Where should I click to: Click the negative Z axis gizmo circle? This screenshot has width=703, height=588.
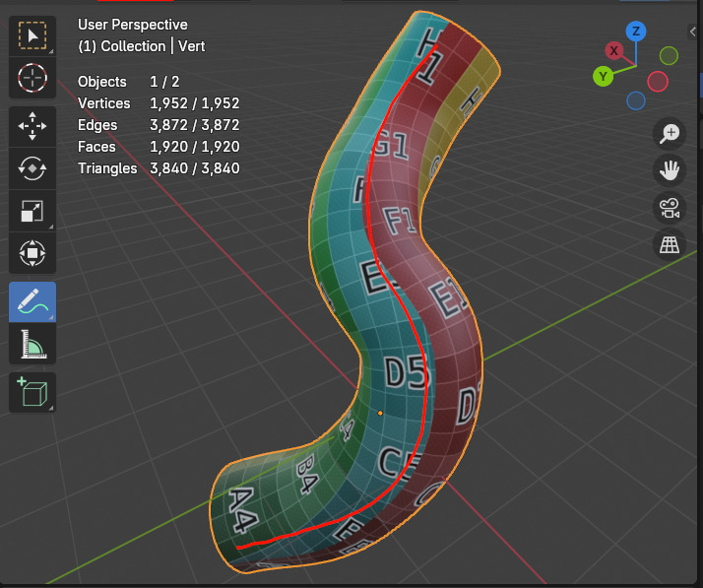pyautogui.click(x=636, y=100)
